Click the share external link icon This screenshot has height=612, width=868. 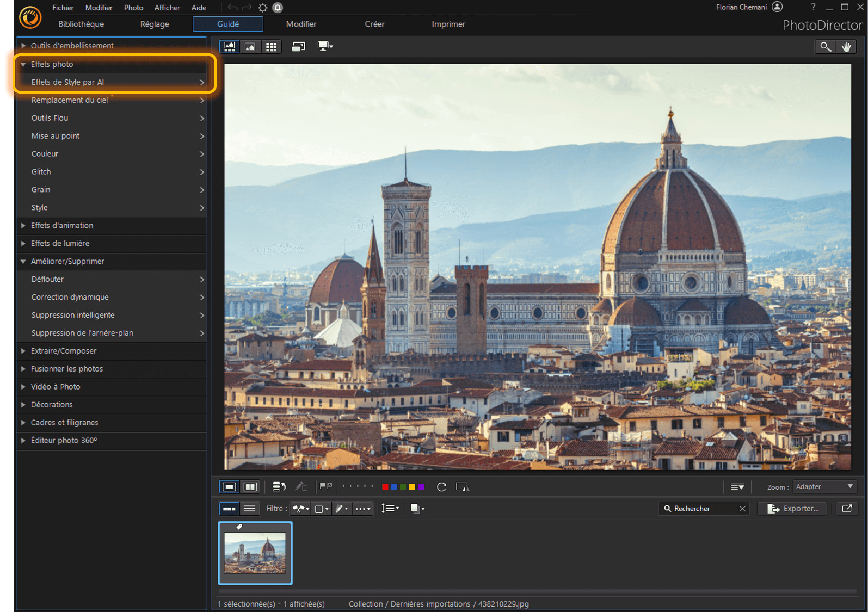(x=847, y=509)
